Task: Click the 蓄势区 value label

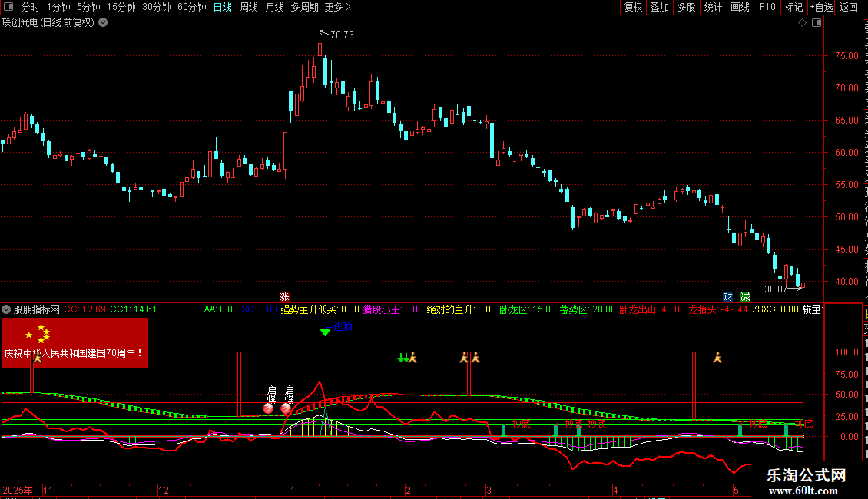Action: pyautogui.click(x=588, y=310)
